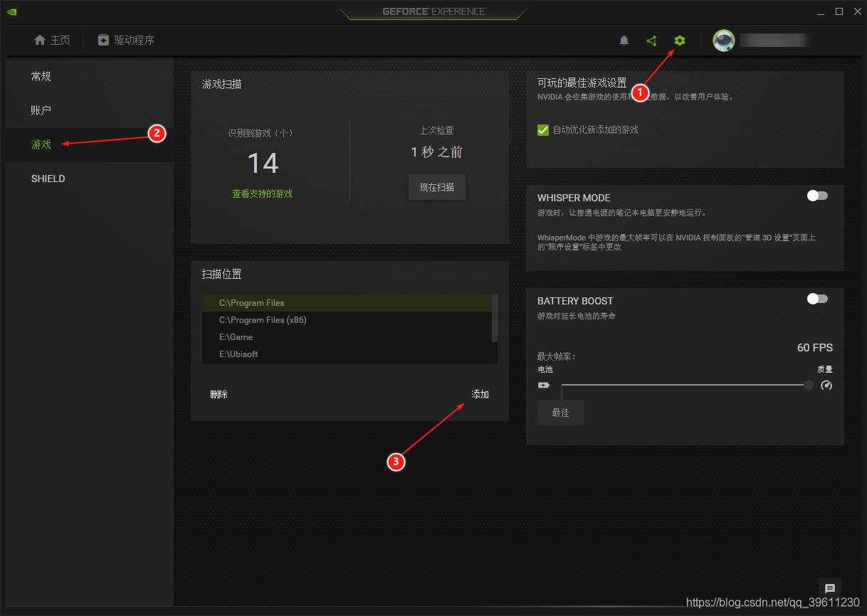This screenshot has width=867, height=616.
Task: Open the notifications bell icon
Action: tap(624, 41)
